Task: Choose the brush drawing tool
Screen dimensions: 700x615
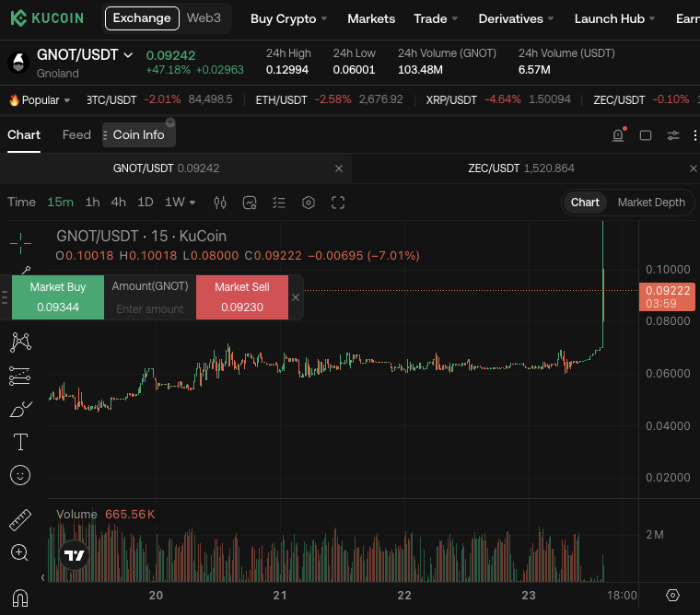Action: coord(20,409)
